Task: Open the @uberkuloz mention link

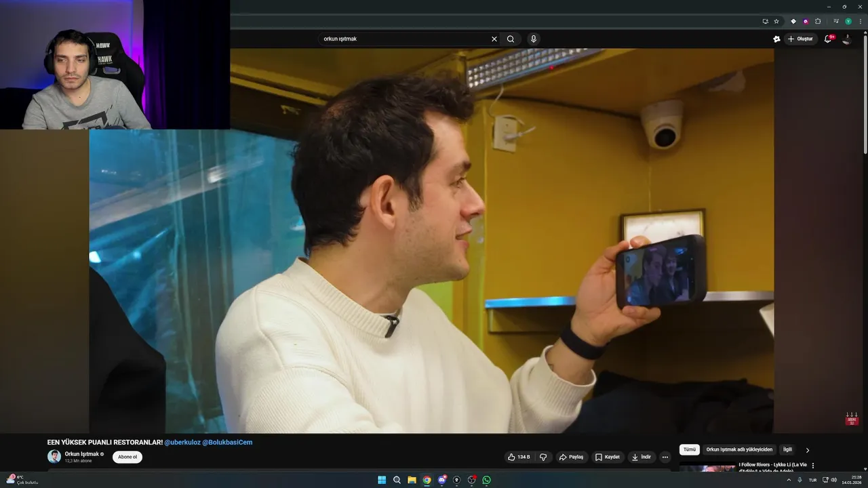Action: pos(182,442)
